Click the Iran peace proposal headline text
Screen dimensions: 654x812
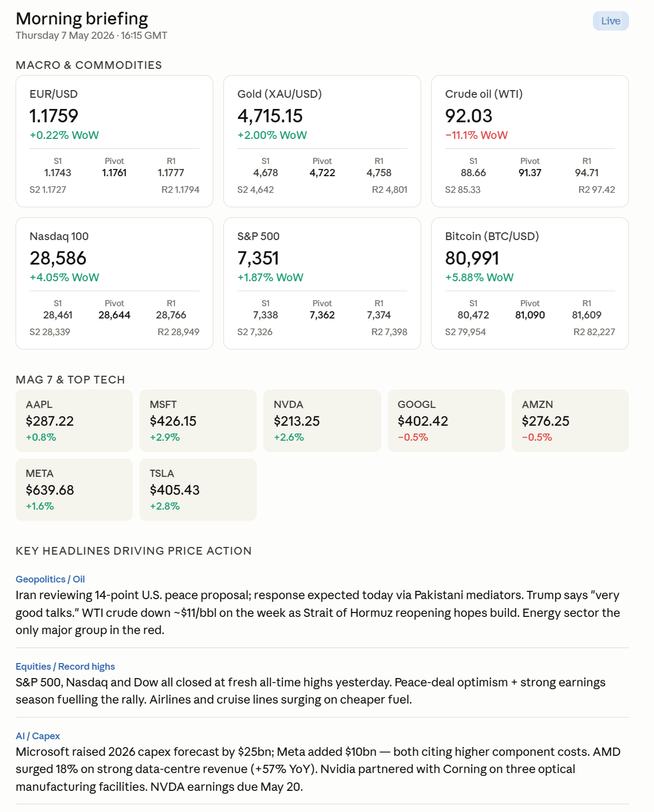(318, 612)
